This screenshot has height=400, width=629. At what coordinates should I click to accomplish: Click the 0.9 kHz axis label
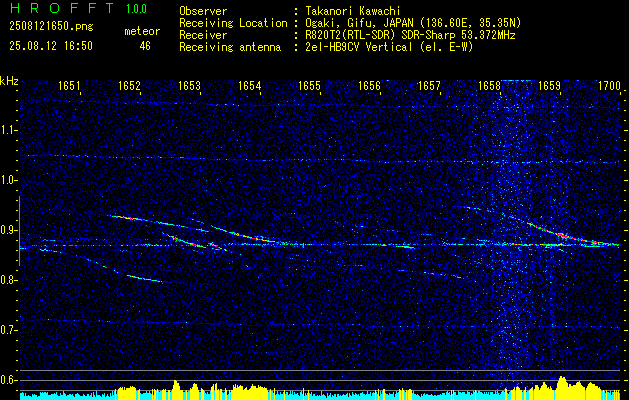coord(8,230)
